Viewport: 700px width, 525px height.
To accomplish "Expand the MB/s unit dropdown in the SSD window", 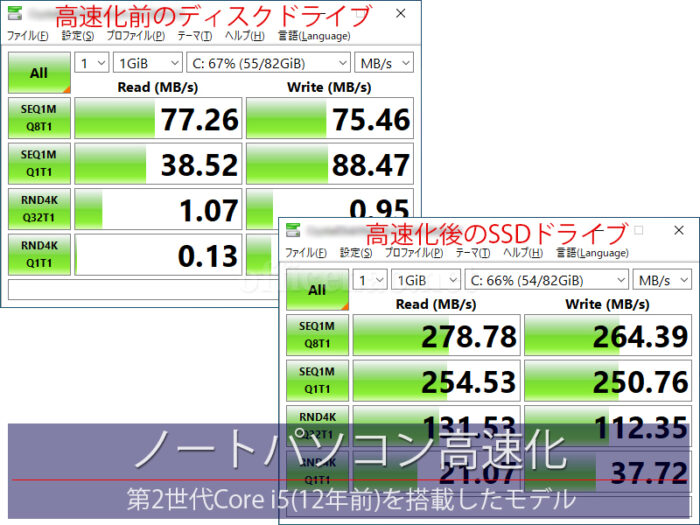I will tap(662, 280).
